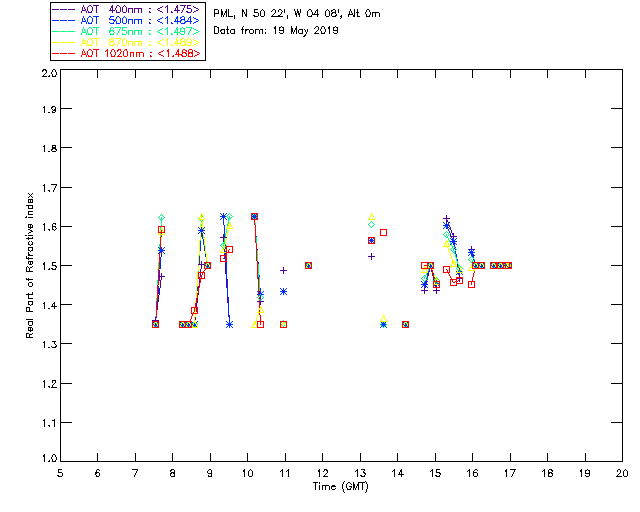Click the y-axis tick label 1.6

coord(49,227)
